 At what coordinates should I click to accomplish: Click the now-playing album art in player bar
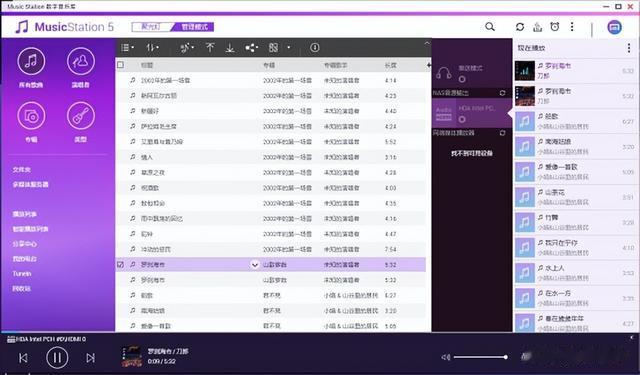132,357
